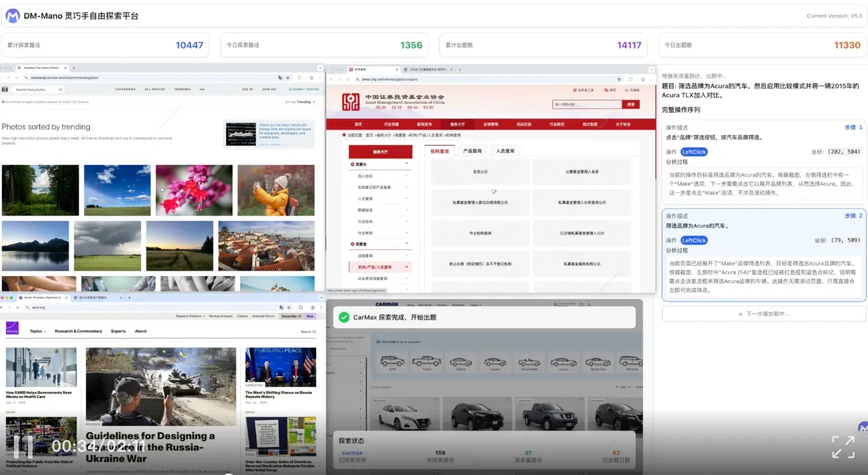Open Research & Commentary on RAND
The height and width of the screenshot is (475, 868).
click(x=79, y=331)
